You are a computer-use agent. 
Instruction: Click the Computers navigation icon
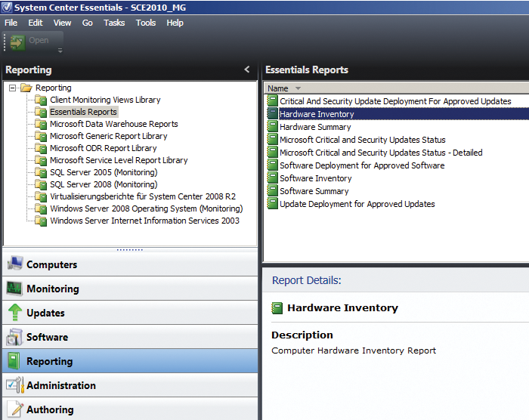tap(15, 264)
